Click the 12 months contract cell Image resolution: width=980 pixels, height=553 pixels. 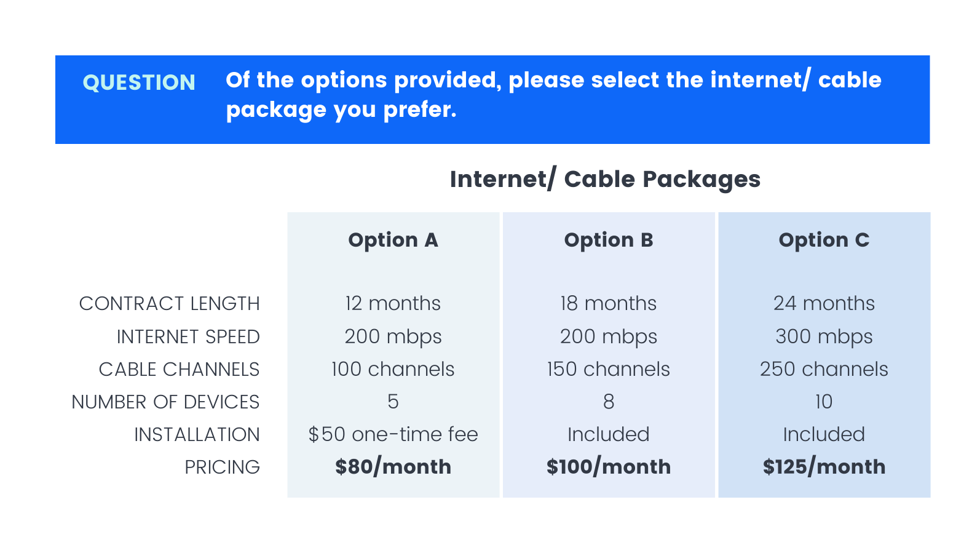(393, 303)
